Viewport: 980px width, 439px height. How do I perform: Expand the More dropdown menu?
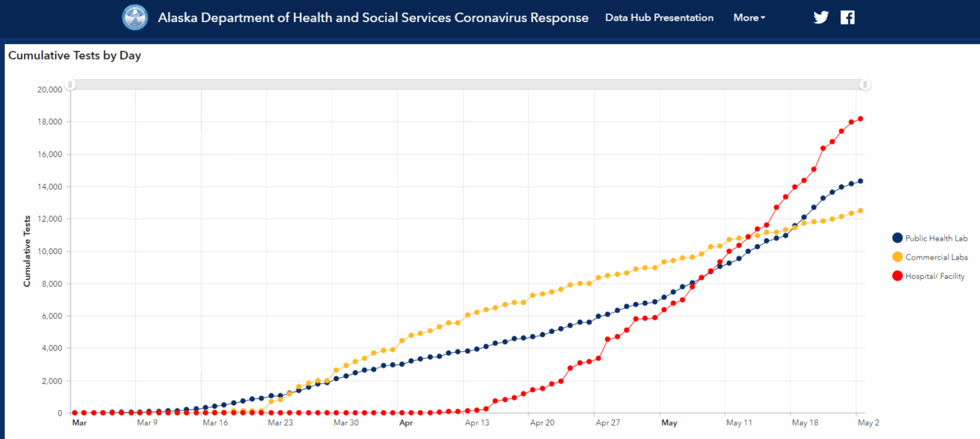point(749,17)
